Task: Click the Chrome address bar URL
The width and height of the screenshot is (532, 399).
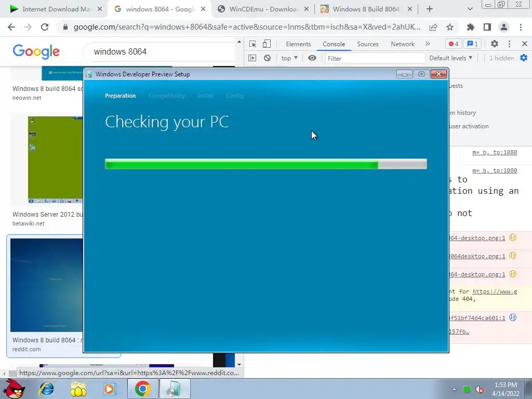Action: [x=247, y=27]
